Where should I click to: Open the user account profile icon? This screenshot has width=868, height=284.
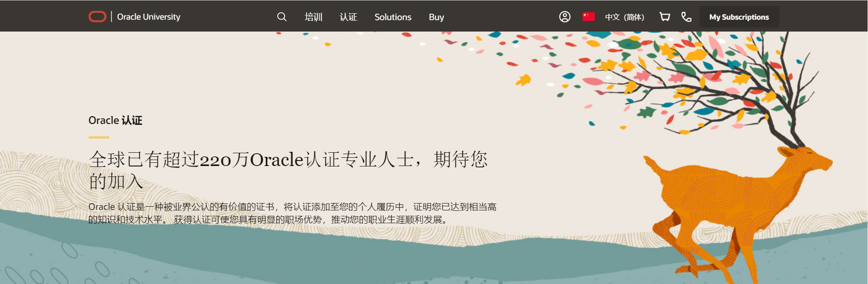coord(565,17)
